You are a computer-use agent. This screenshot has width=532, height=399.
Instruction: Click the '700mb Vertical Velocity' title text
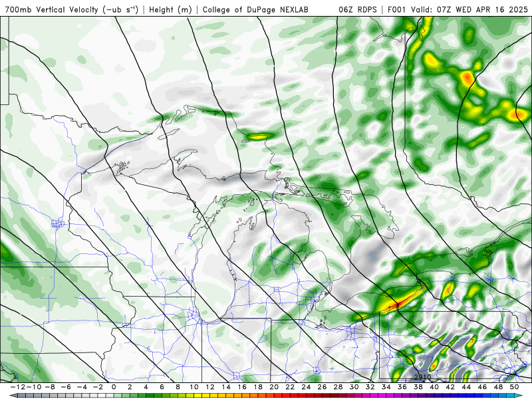(x=52, y=9)
